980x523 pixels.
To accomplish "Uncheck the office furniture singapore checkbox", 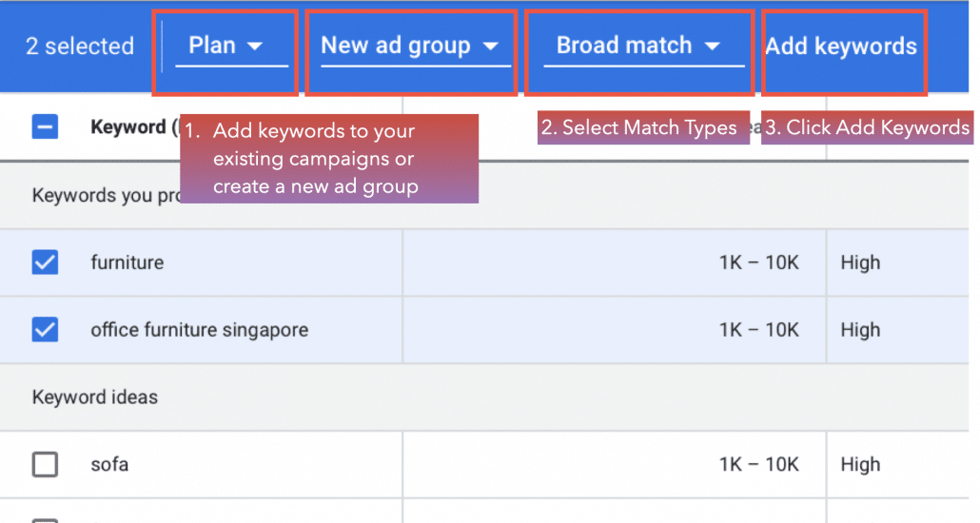I will [x=45, y=329].
